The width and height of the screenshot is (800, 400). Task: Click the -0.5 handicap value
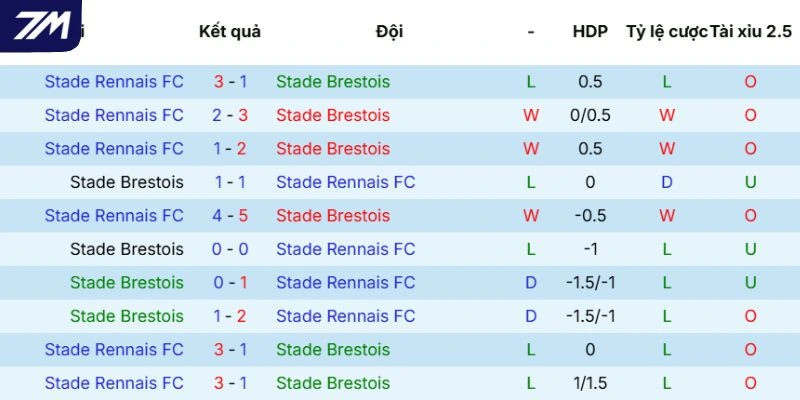coord(590,215)
